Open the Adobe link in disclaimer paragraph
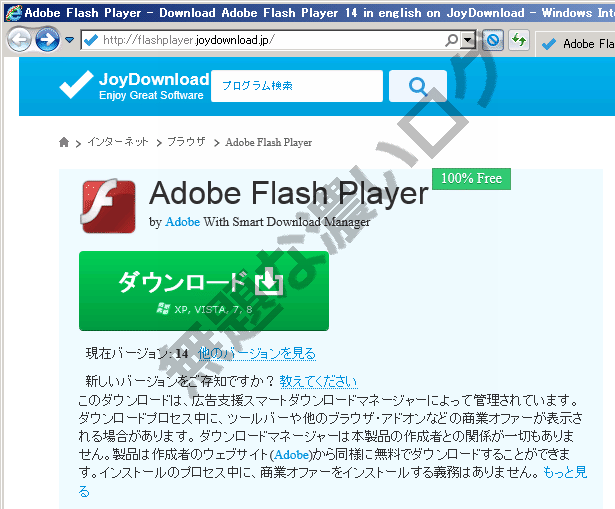The height and width of the screenshot is (509, 615). 291,454
